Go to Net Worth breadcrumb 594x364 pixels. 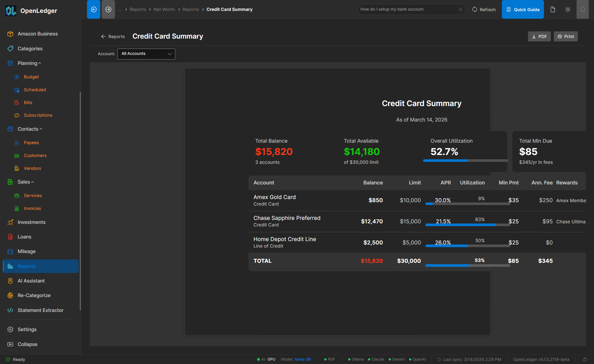tap(164, 9)
